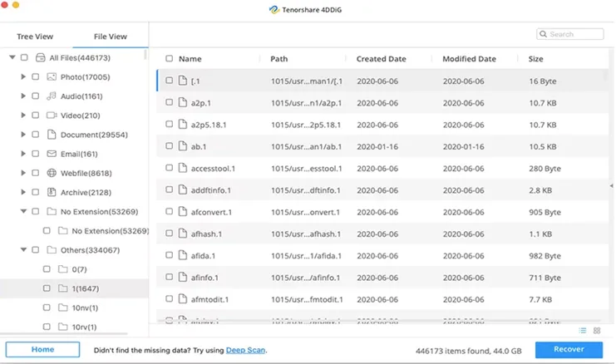Click the Photo category icon
Viewport: 616px width, 364px height.
pos(52,76)
